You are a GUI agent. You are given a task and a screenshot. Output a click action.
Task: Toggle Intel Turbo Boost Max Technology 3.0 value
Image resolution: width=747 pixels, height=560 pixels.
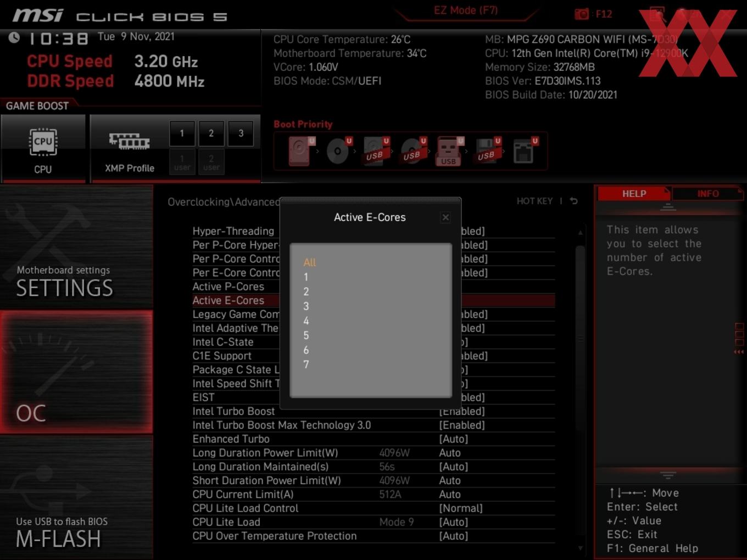(462, 425)
